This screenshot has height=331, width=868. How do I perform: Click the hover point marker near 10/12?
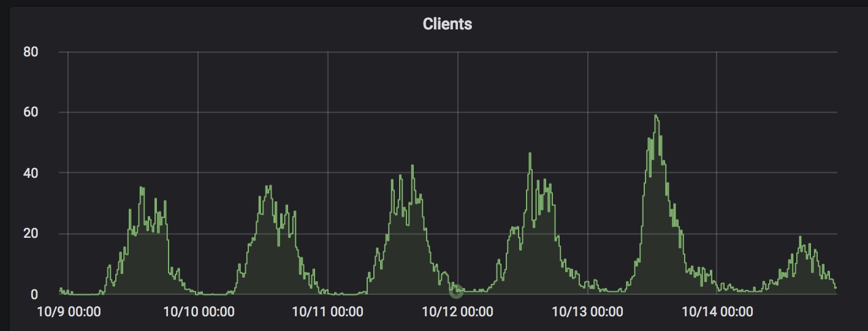pyautogui.click(x=455, y=291)
